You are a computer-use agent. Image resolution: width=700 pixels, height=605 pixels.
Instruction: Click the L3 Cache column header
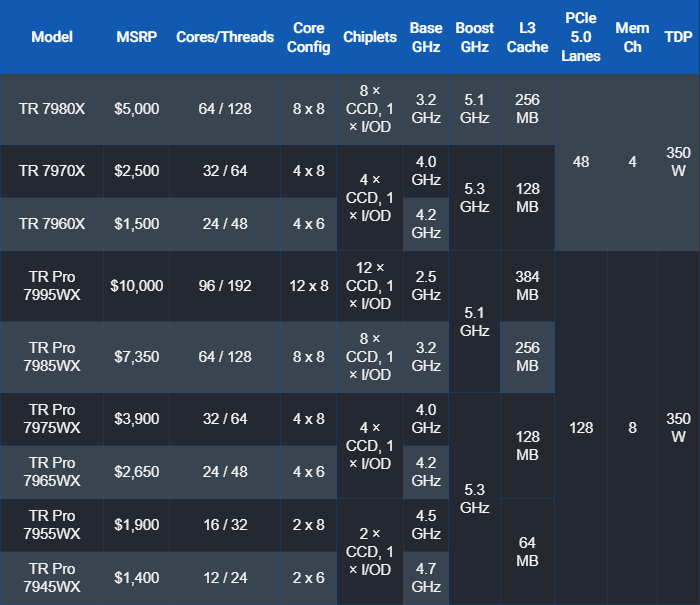[x=527, y=37]
